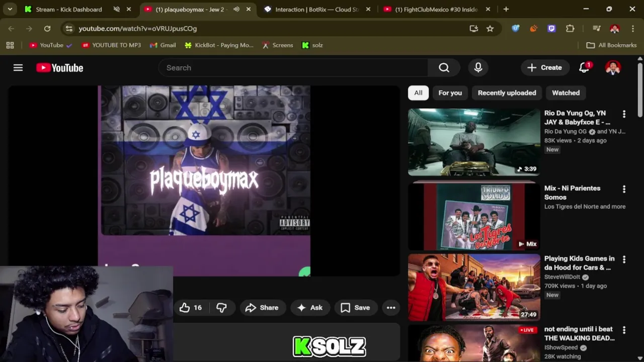644x362 pixels.
Task: Open Chrome three-dot menu
Action: (633, 29)
